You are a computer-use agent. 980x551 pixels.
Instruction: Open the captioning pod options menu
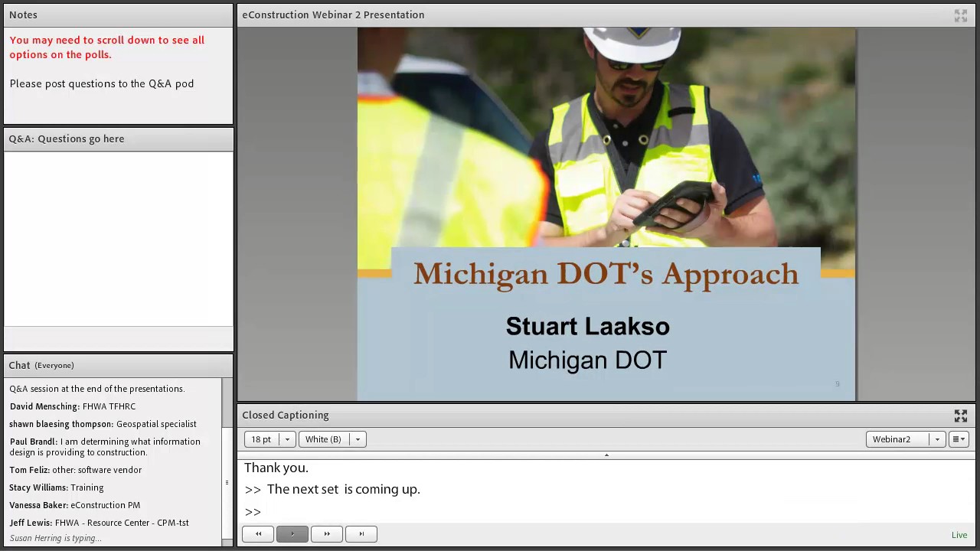pyautogui.click(x=959, y=439)
